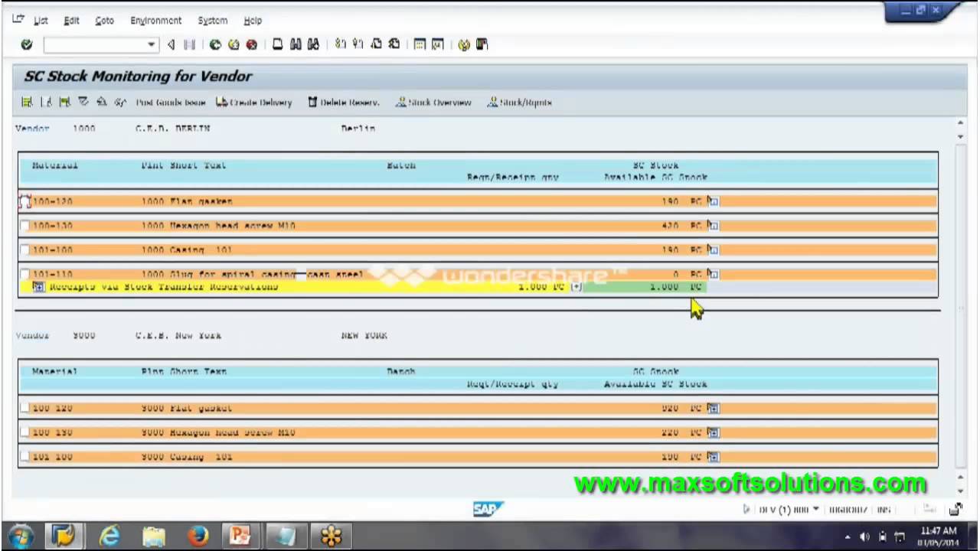Open the Help icon in the toolbar
Screen dimensions: 980x551
(463, 45)
